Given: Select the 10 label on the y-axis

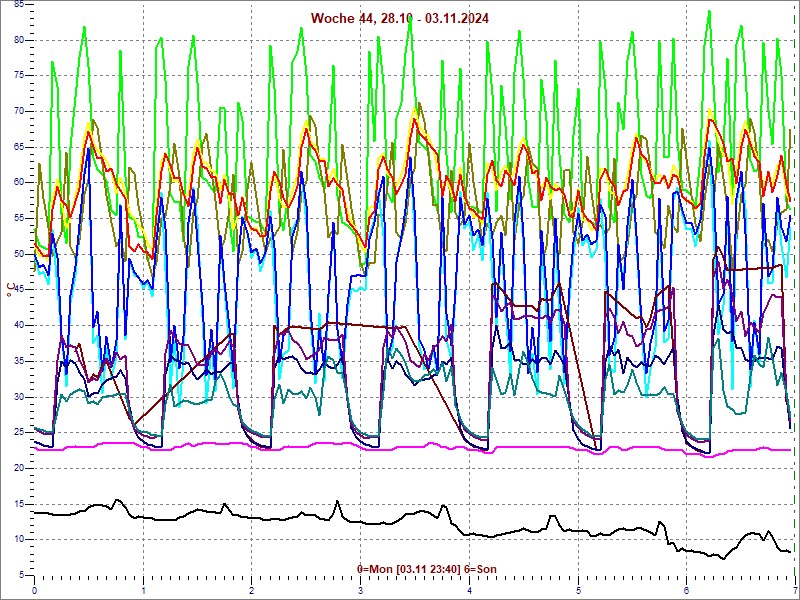Looking at the screenshot, I should 19,540.
